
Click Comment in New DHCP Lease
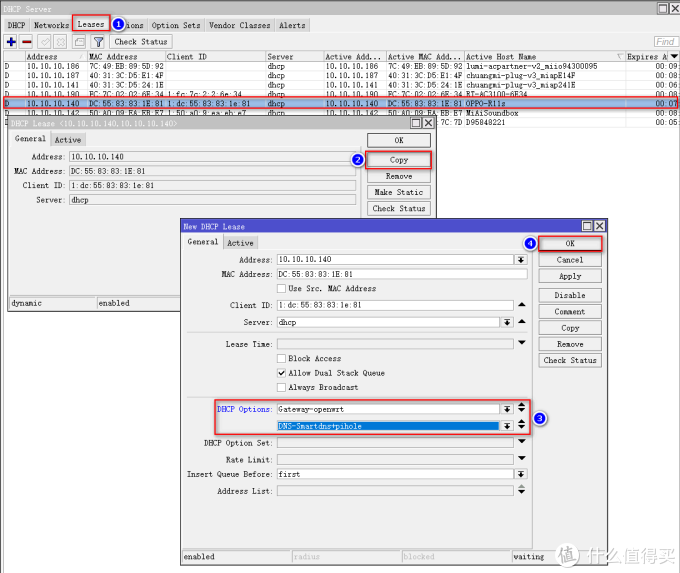click(570, 311)
